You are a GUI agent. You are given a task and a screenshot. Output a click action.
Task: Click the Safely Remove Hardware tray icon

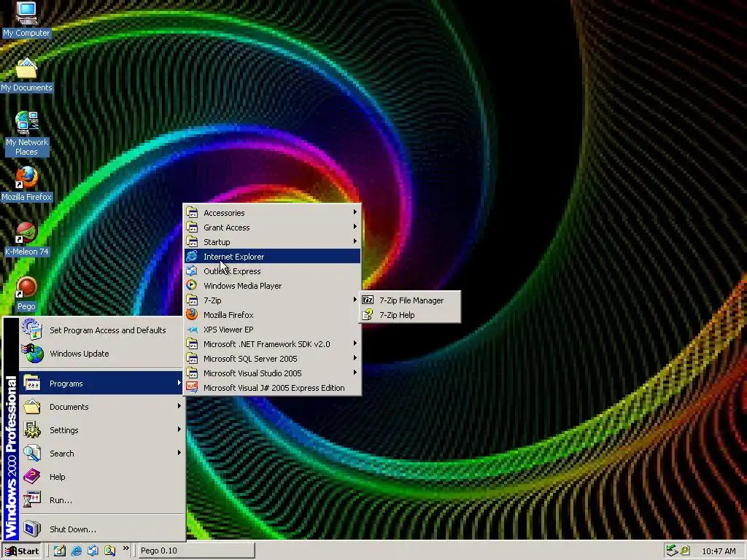coord(672,551)
